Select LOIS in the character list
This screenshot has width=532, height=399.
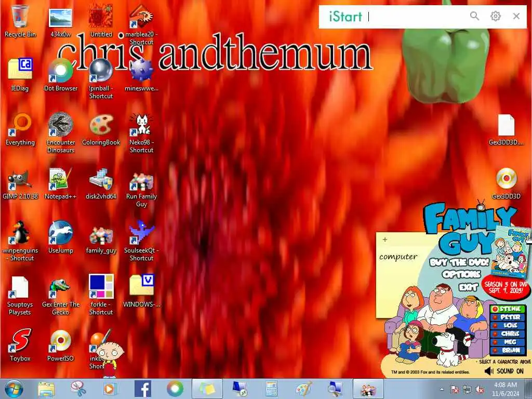[x=508, y=325]
